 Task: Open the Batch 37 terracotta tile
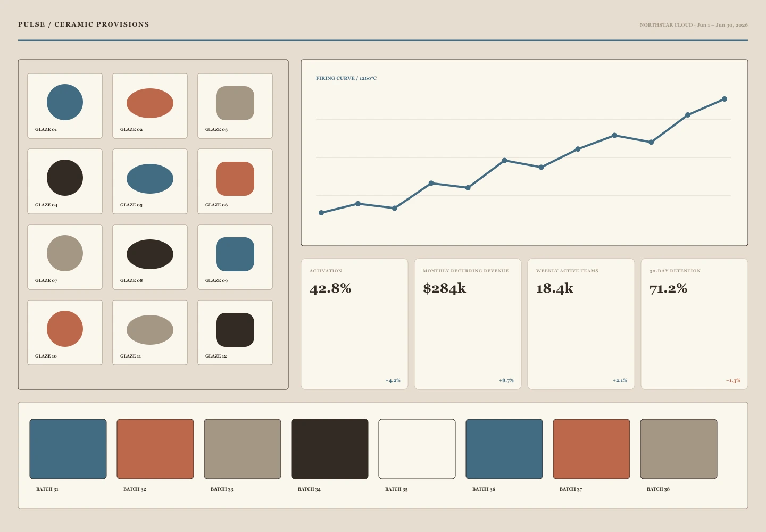[x=592, y=449]
